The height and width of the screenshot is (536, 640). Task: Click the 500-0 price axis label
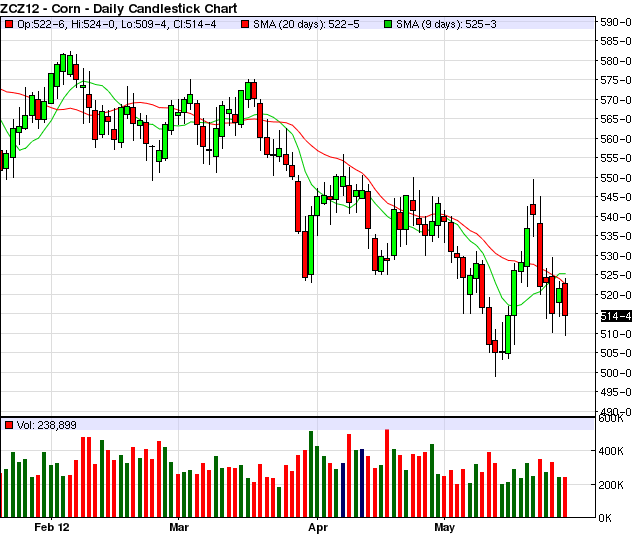[x=616, y=373]
